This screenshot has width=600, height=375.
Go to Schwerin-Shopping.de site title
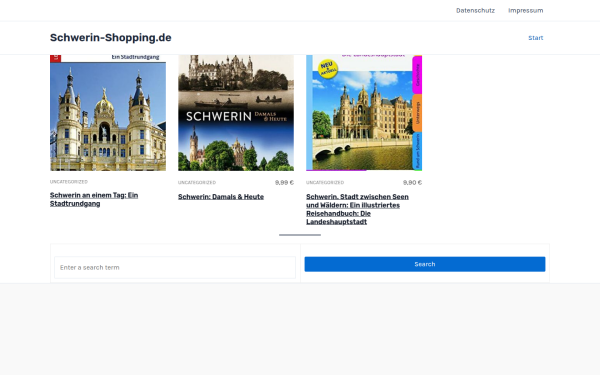coord(111,38)
